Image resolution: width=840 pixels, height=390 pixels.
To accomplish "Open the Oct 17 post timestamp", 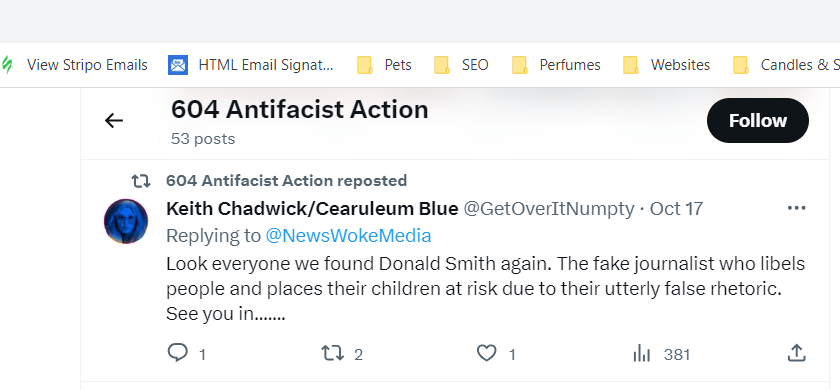I will (676, 209).
